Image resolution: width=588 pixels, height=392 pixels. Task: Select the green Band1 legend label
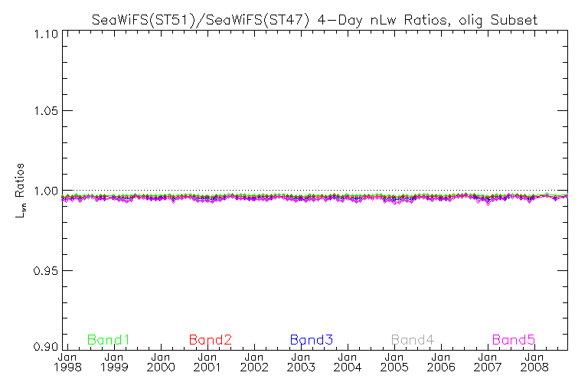click(109, 340)
